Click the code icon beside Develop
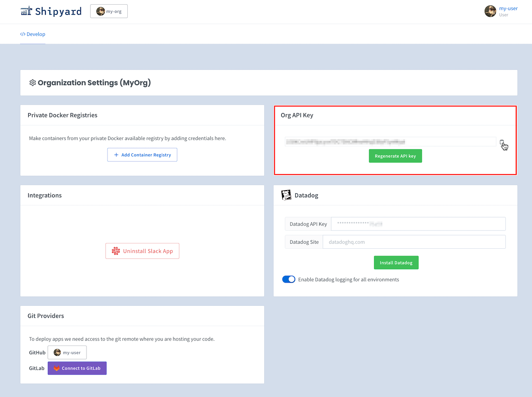This screenshot has height=397, width=532. pyautogui.click(x=23, y=34)
